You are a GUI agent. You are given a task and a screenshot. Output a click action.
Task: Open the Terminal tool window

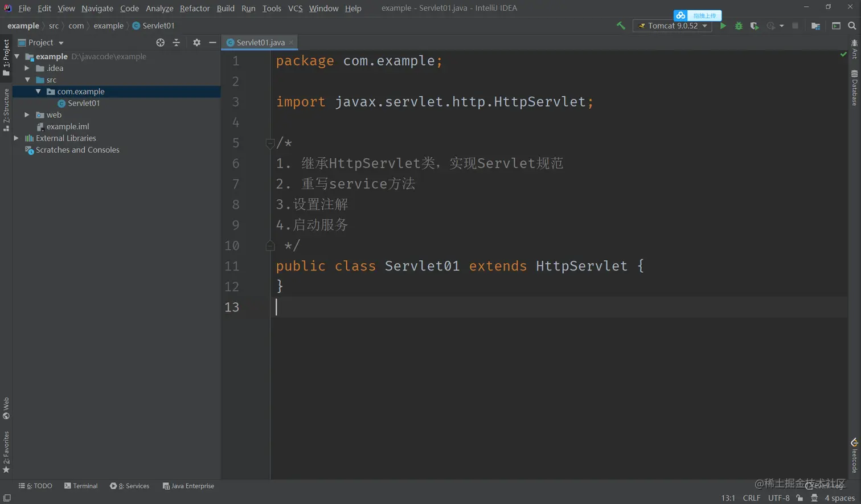click(81, 486)
